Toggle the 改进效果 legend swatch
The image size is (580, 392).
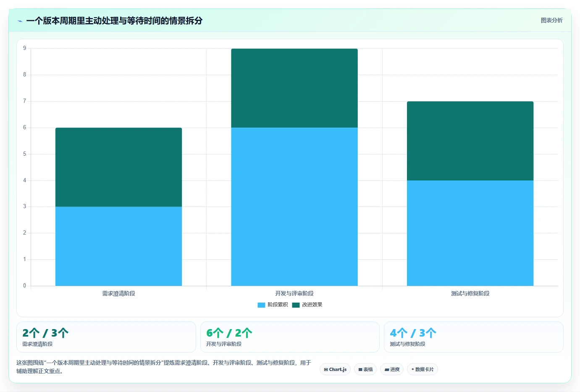(x=296, y=305)
